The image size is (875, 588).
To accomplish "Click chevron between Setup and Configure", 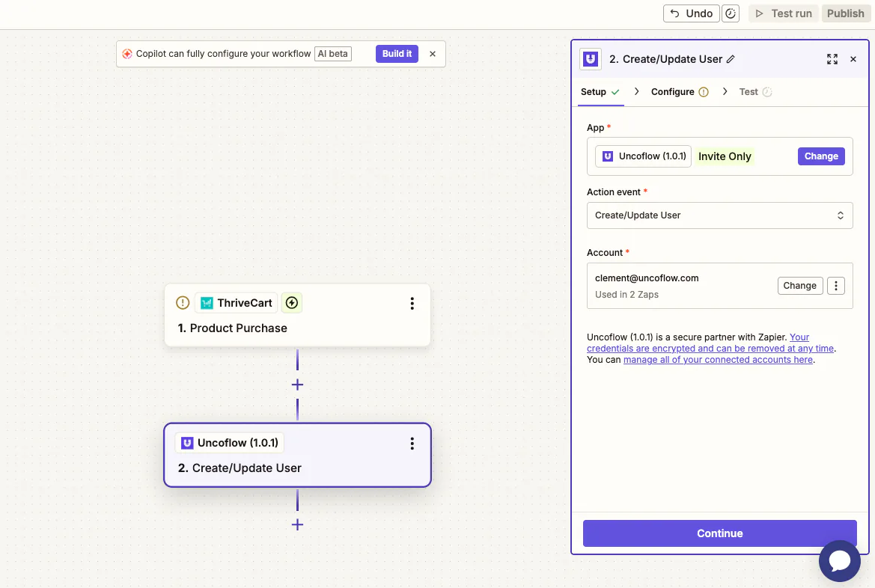I will 636,91.
